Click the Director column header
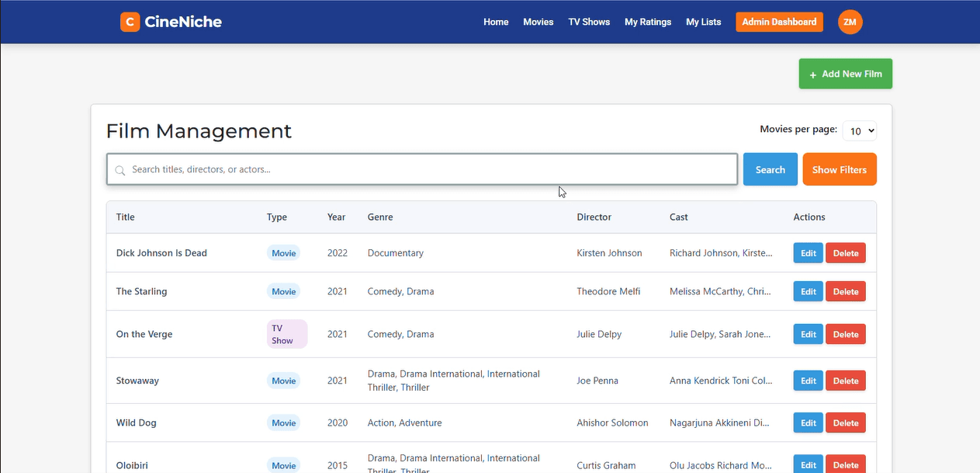Viewport: 980px width, 473px height. [594, 217]
